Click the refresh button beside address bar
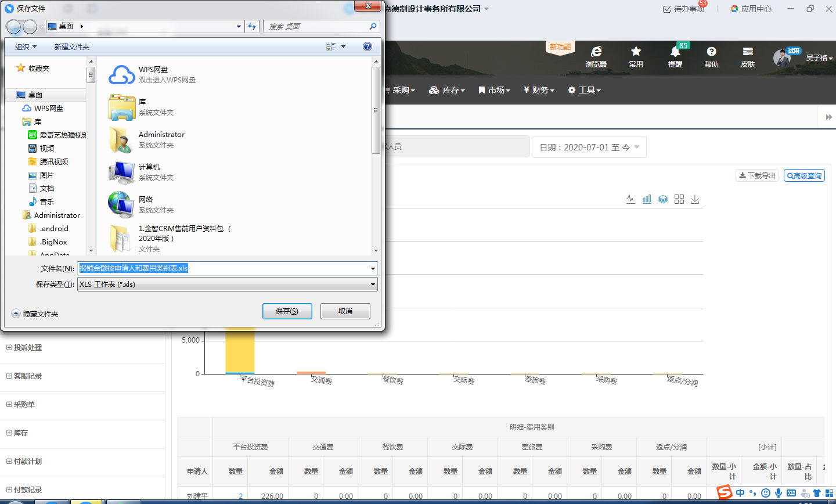Screen dimensions: 836x504 [252, 26]
